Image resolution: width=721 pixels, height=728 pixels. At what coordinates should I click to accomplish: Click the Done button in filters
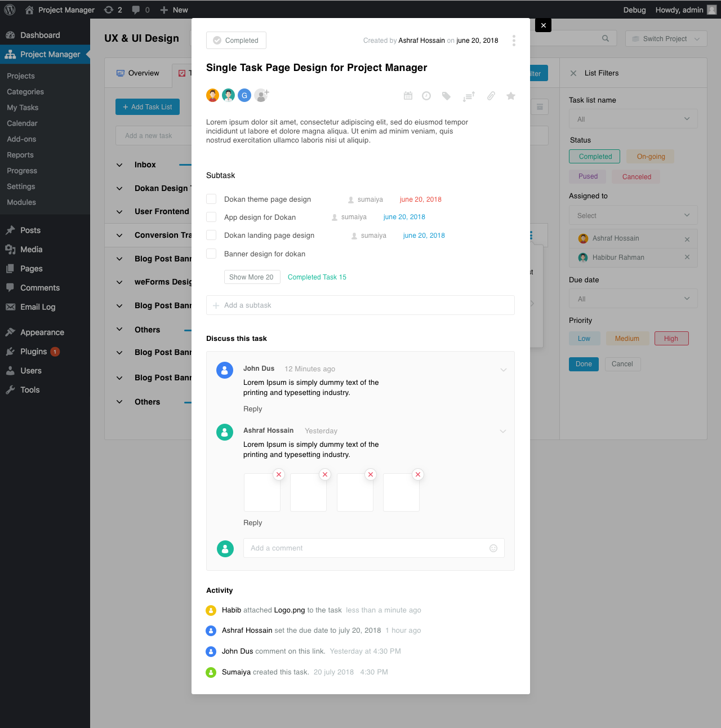584,364
